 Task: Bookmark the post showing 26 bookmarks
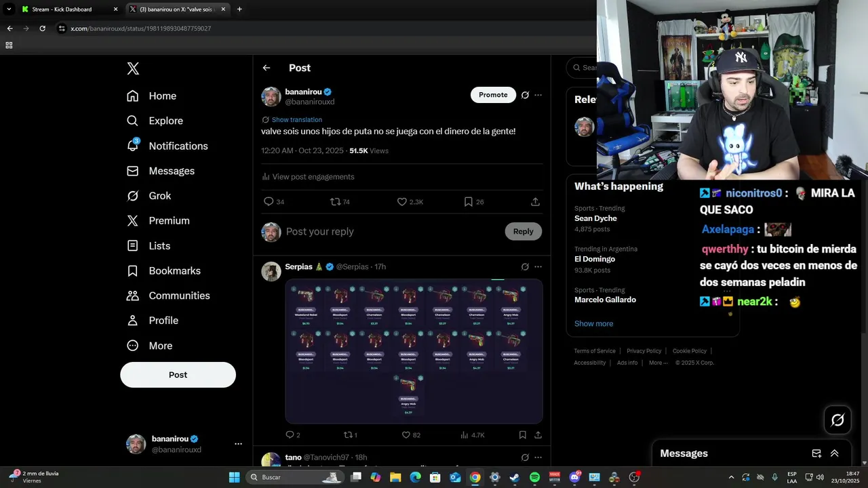(x=474, y=202)
